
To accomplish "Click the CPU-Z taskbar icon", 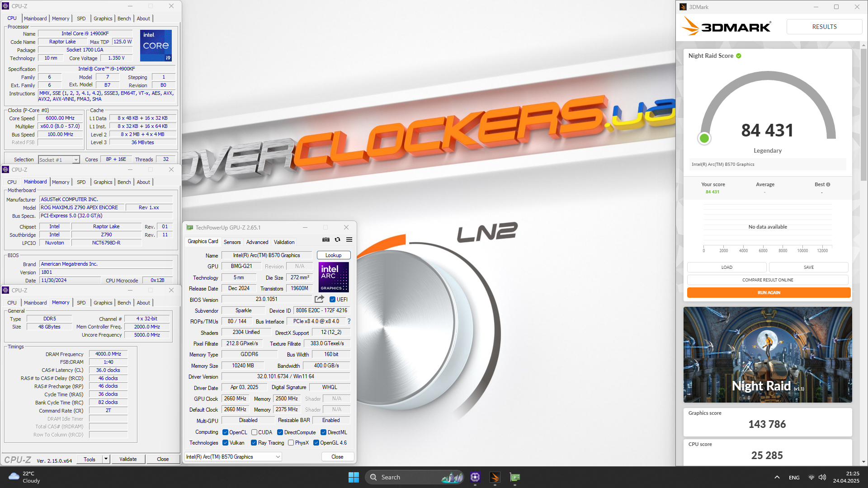I will (x=475, y=477).
